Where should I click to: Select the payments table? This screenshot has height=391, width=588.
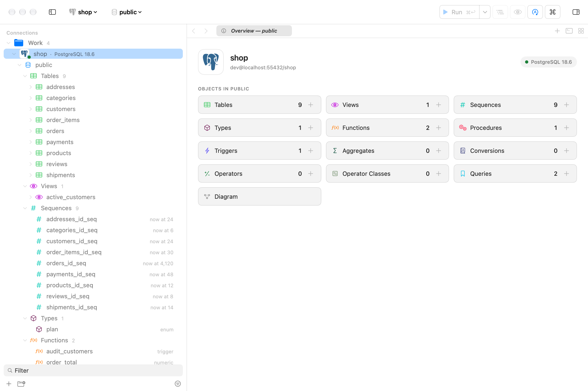pyautogui.click(x=93, y=142)
